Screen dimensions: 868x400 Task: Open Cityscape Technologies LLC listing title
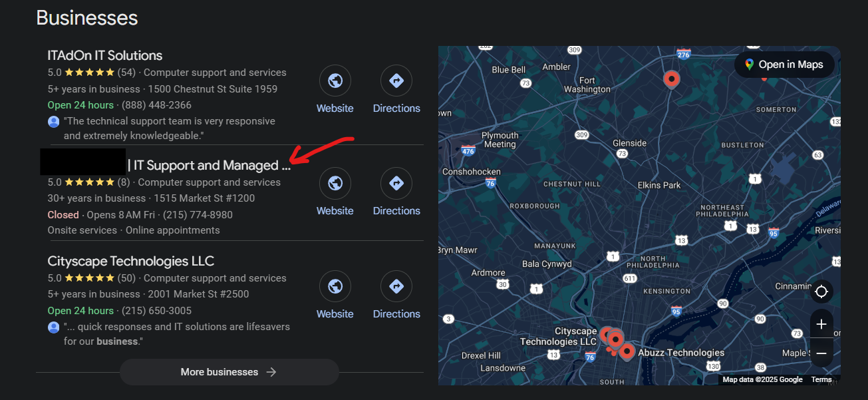(131, 261)
